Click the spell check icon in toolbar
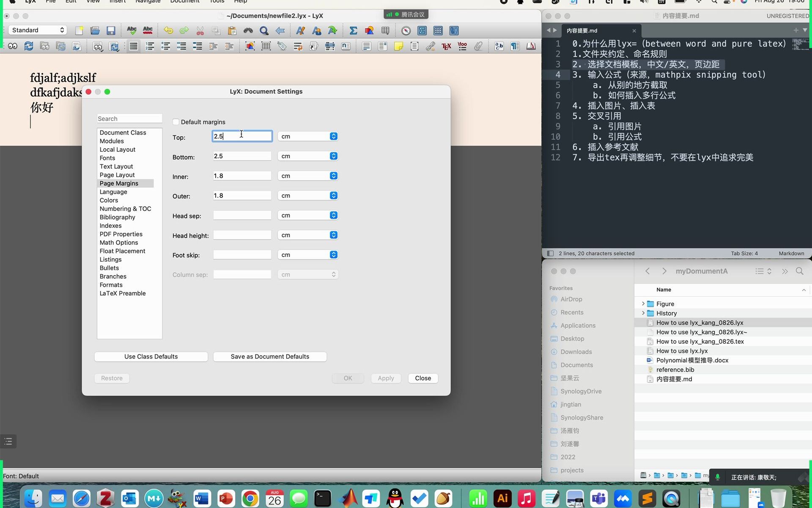This screenshot has width=812, height=508. (x=132, y=30)
